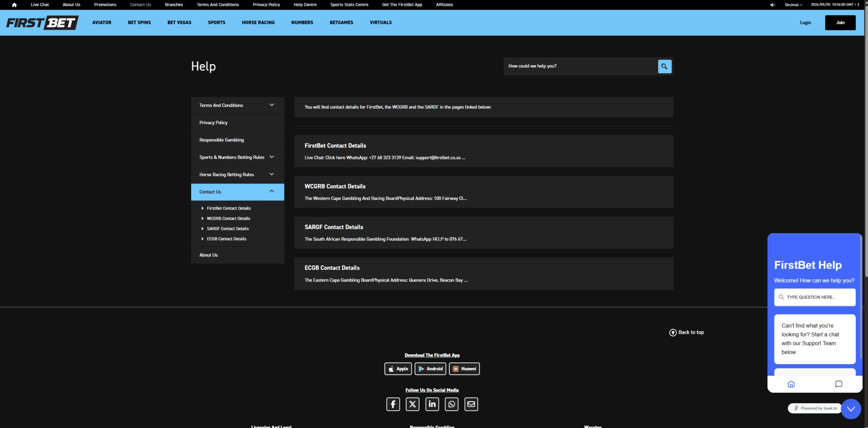This screenshot has width=868, height=428.
Task: Open the Sports Stats Centre link
Action: pyautogui.click(x=349, y=5)
